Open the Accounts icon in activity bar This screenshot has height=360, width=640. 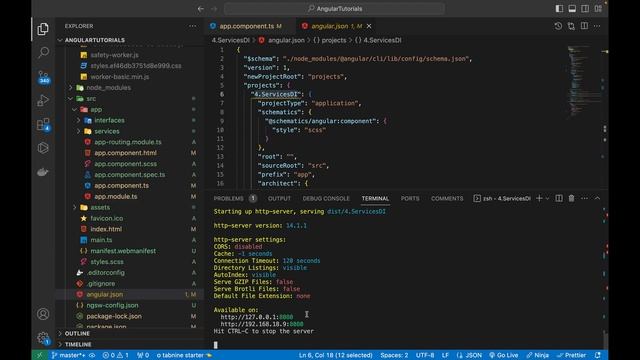(43, 314)
